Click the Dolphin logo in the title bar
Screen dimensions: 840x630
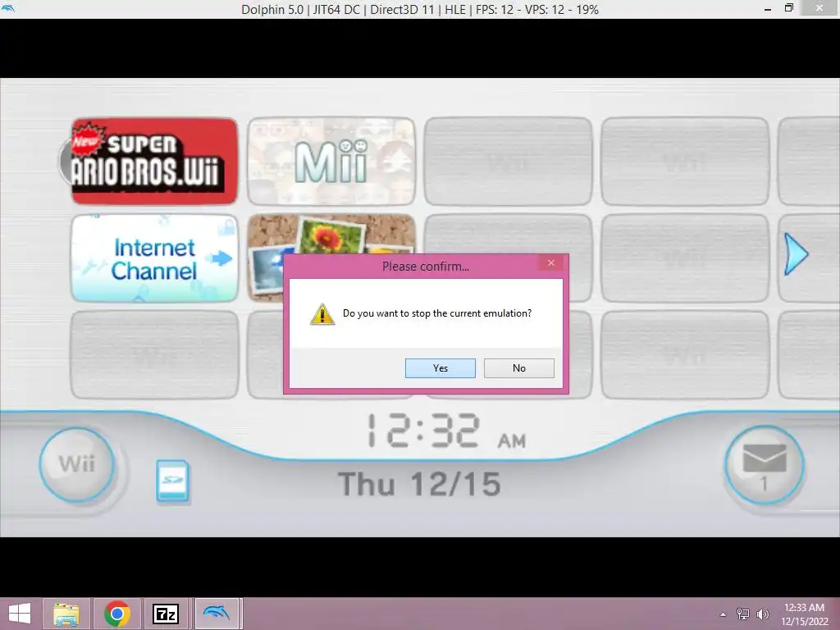tap(8, 9)
